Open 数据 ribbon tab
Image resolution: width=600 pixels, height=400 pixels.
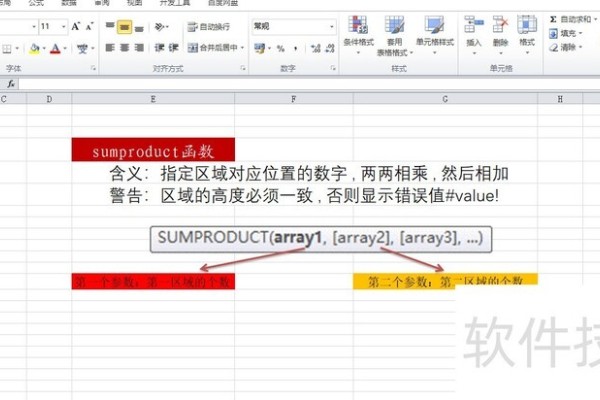69,3
